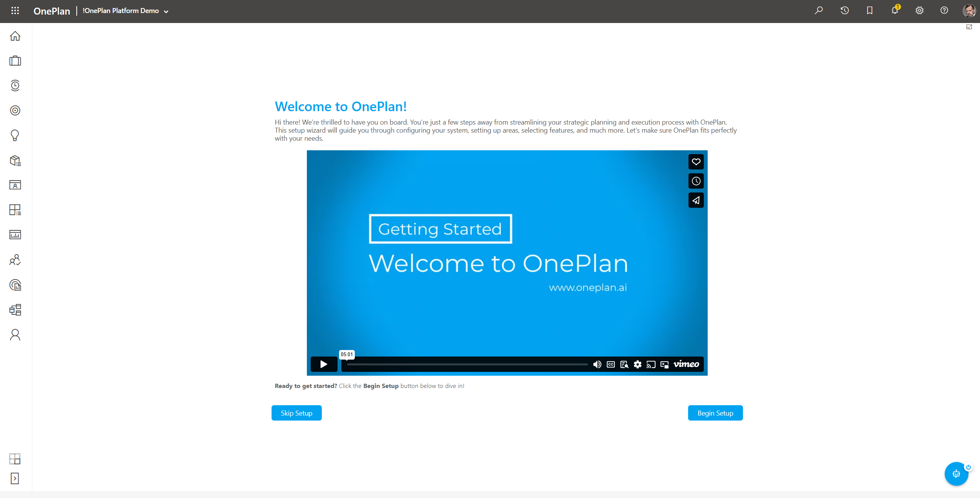This screenshot has height=498, width=980.
Task: Share the video with paper plane icon
Action: [x=696, y=200]
